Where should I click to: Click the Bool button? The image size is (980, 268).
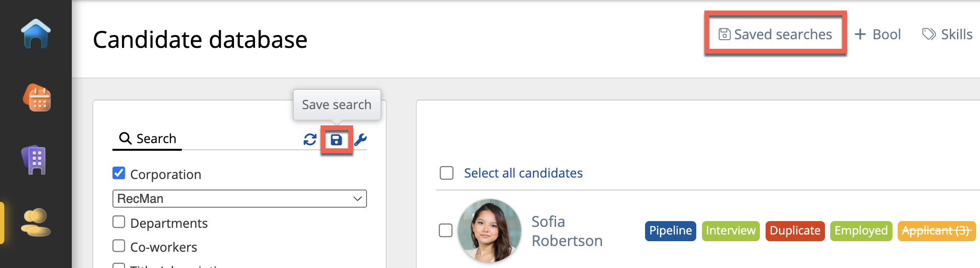pyautogui.click(x=878, y=34)
